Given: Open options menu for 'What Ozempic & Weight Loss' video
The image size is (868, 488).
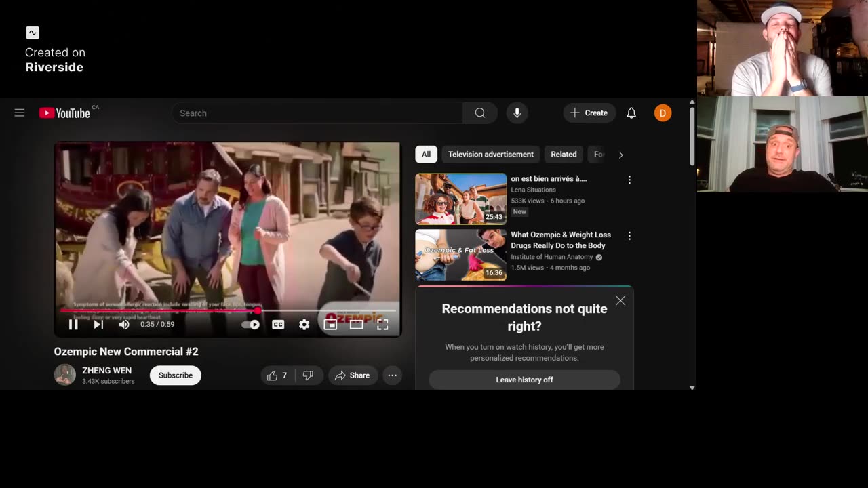Looking at the screenshot, I should tap(629, 236).
